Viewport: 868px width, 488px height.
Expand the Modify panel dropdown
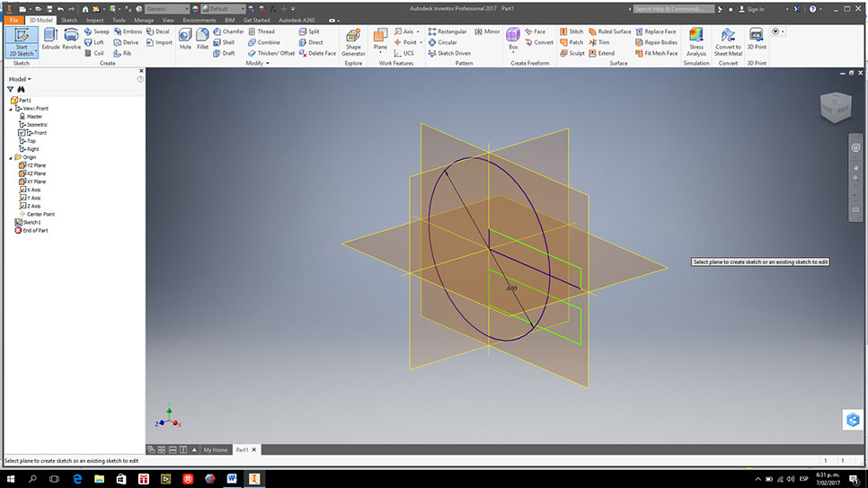[x=257, y=63]
